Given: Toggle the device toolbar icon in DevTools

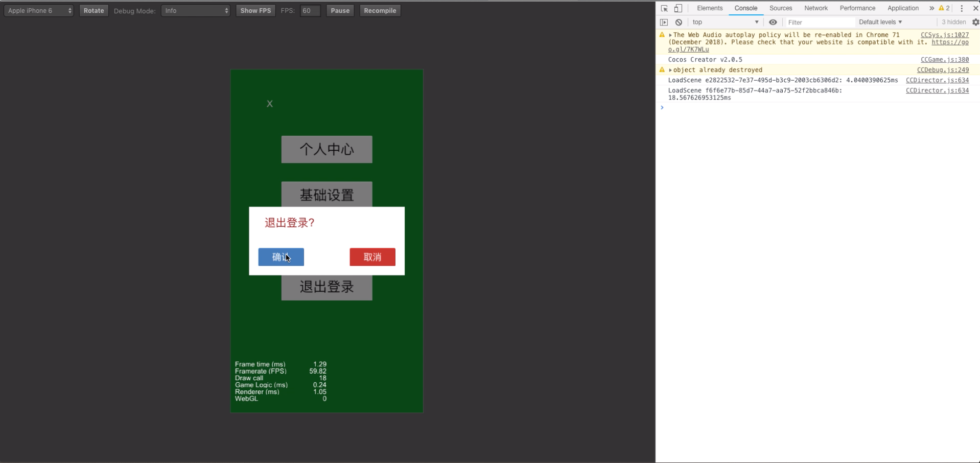Looking at the screenshot, I should tap(678, 8).
